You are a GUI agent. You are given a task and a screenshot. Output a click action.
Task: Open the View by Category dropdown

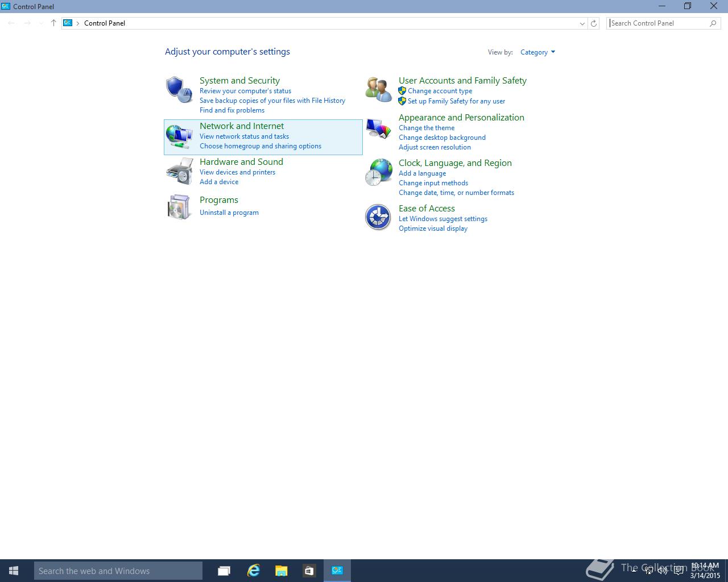[537, 52]
